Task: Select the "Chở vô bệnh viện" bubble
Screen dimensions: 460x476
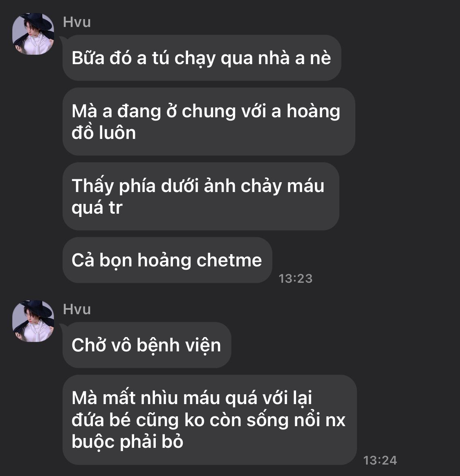Action: (147, 345)
